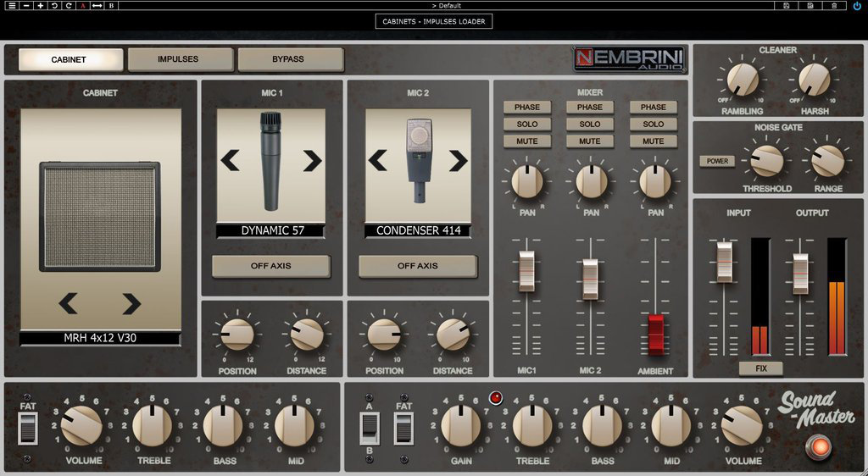Viewport: 868px width, 476px height.
Task: Click the speaker cabinet image
Action: (x=100, y=217)
